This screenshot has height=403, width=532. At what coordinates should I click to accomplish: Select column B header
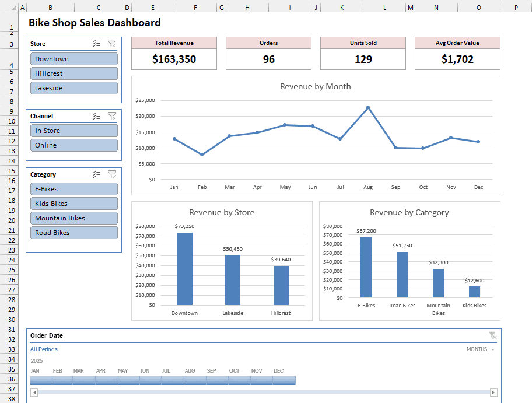50,8
